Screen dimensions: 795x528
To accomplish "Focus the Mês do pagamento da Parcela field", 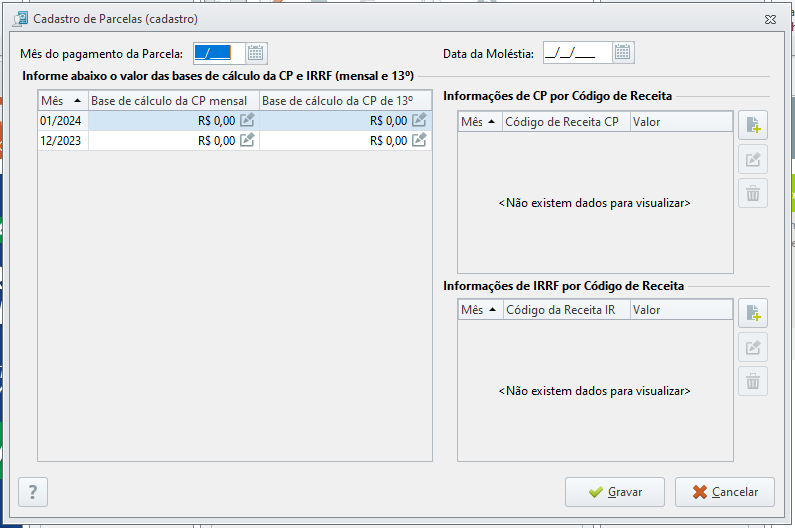I will [x=220, y=53].
